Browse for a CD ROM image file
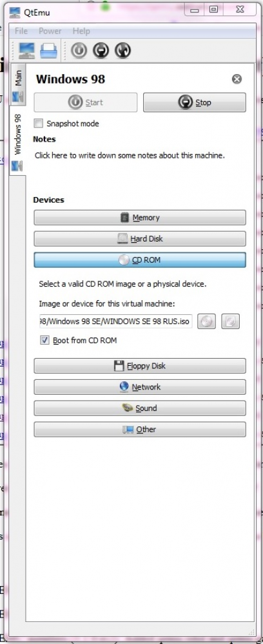The height and width of the screenshot is (644, 263). coord(206,321)
